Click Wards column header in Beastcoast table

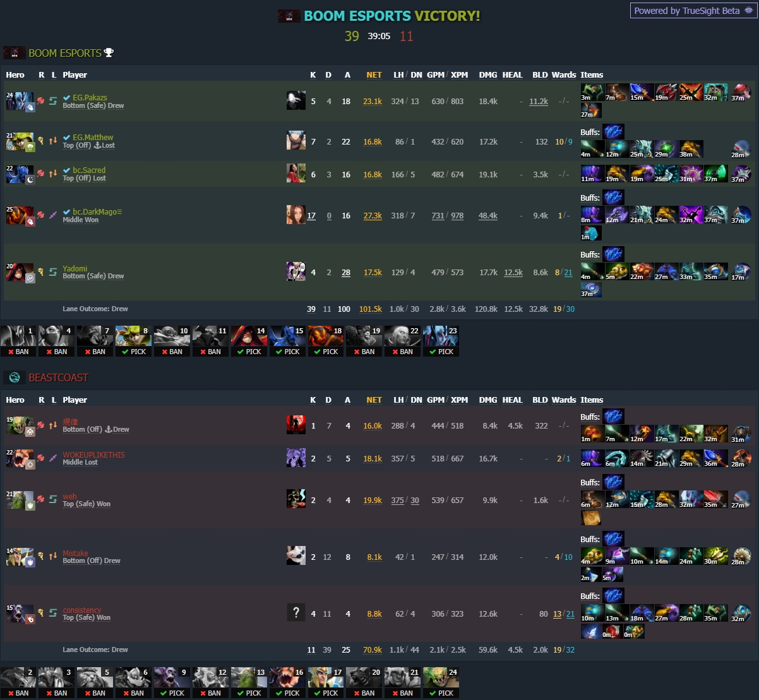(x=564, y=400)
